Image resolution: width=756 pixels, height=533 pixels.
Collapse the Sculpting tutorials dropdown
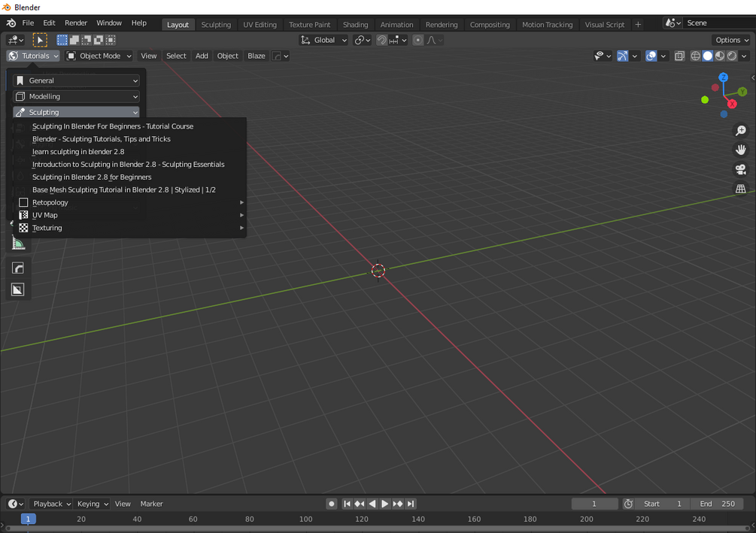click(76, 112)
